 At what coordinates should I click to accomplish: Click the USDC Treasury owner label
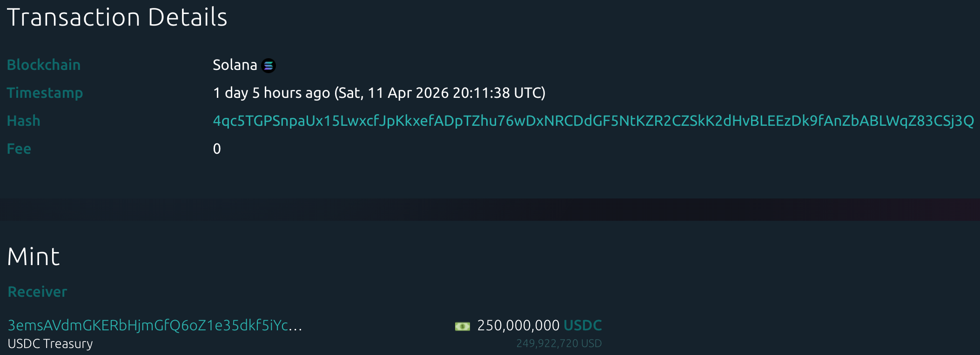tap(50, 344)
